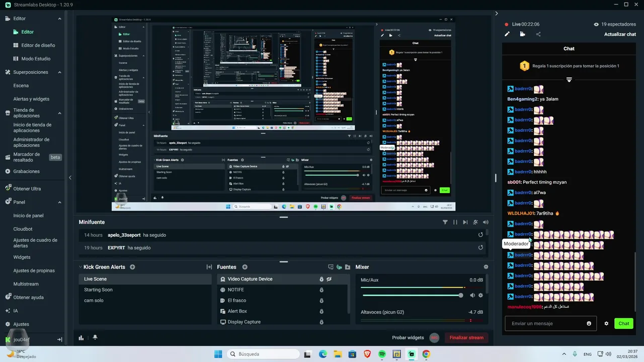Open Mic/Aux source settings gear
Image resolution: width=644 pixels, height=362 pixels.
480,296
